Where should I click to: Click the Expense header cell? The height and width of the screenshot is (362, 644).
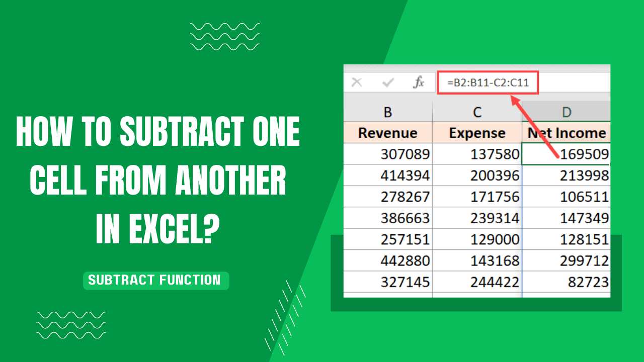pyautogui.click(x=477, y=133)
